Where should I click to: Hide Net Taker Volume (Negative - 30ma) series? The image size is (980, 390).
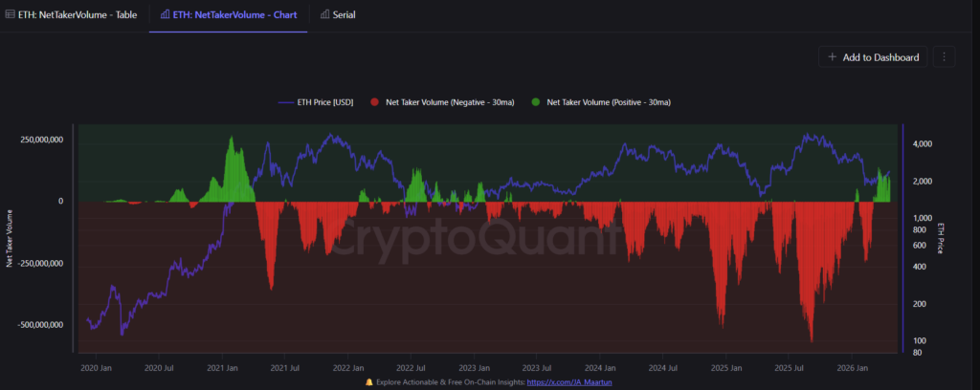[450, 101]
